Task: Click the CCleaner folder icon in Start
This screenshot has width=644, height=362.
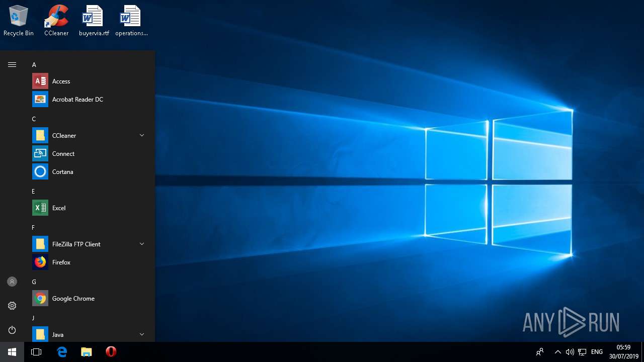Action: tap(40, 135)
